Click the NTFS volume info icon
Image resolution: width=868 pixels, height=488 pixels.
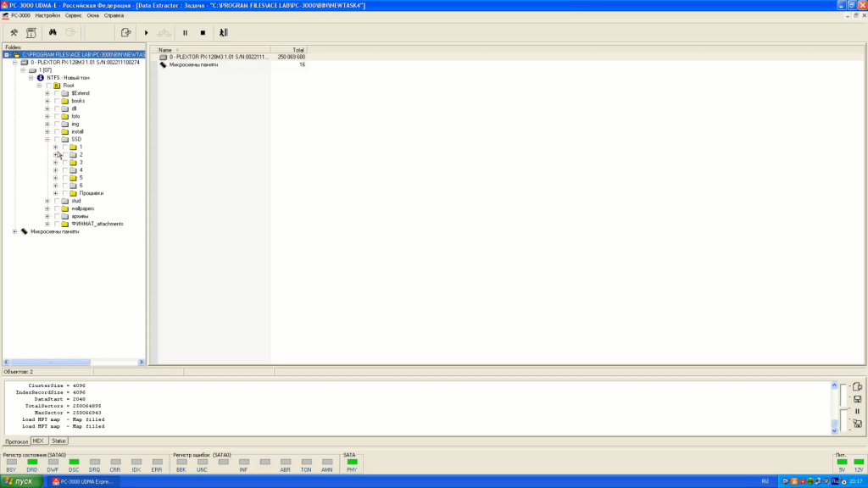tap(41, 78)
